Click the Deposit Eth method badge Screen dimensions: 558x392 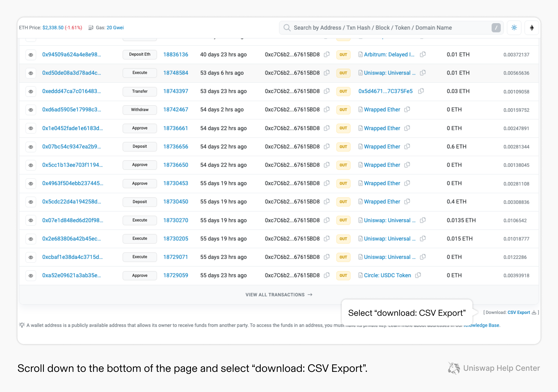pyautogui.click(x=140, y=54)
